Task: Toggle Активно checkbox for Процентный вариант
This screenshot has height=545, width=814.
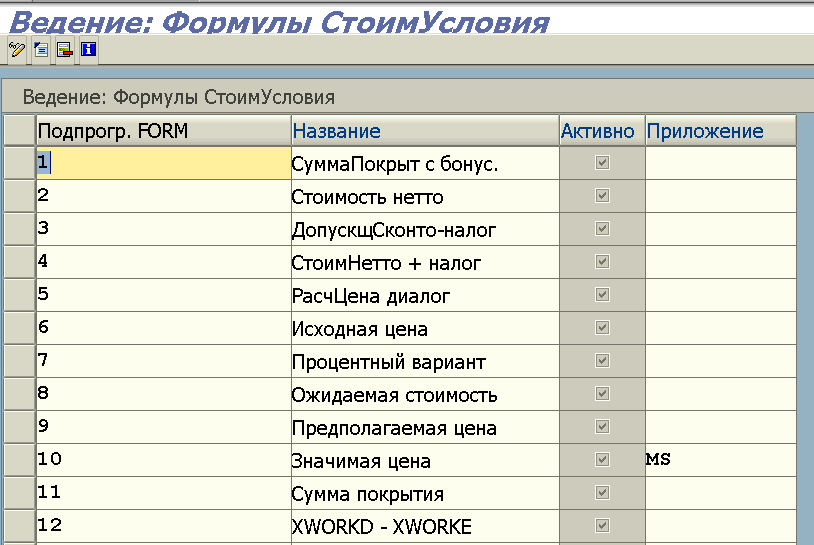Action: point(602,361)
